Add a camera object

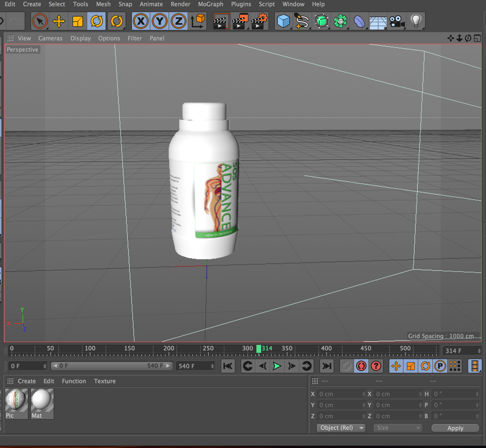(x=397, y=21)
